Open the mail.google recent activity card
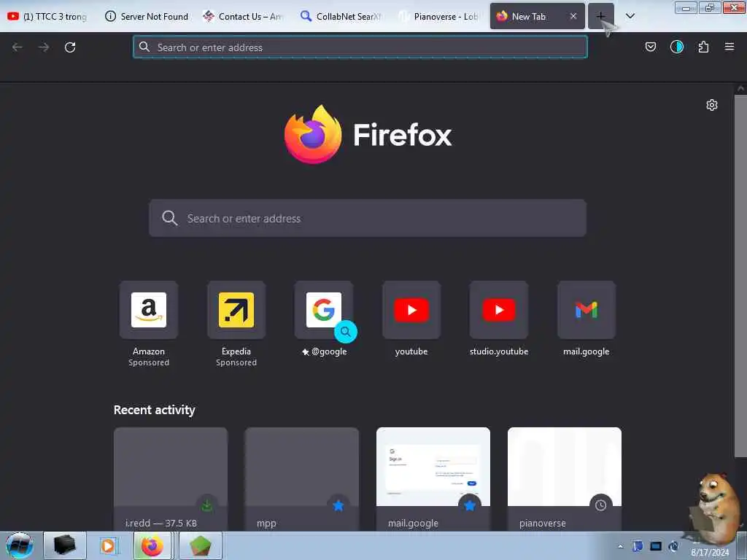 click(433, 478)
